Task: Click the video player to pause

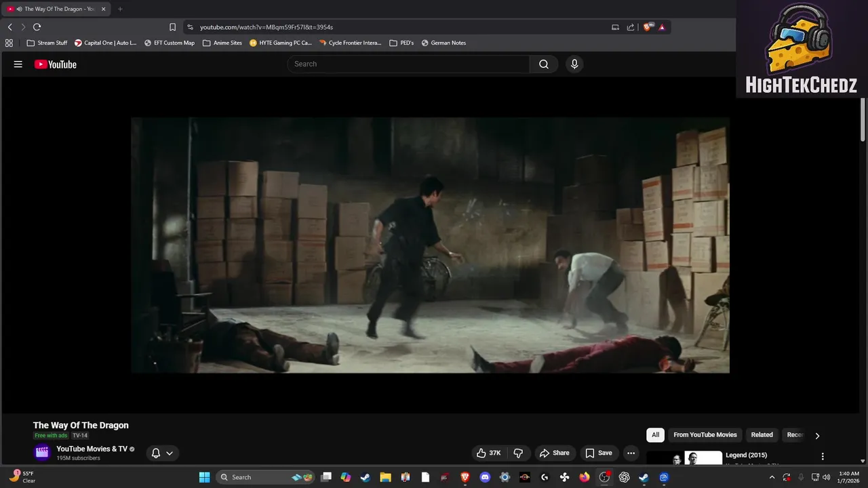Action: 430,245
